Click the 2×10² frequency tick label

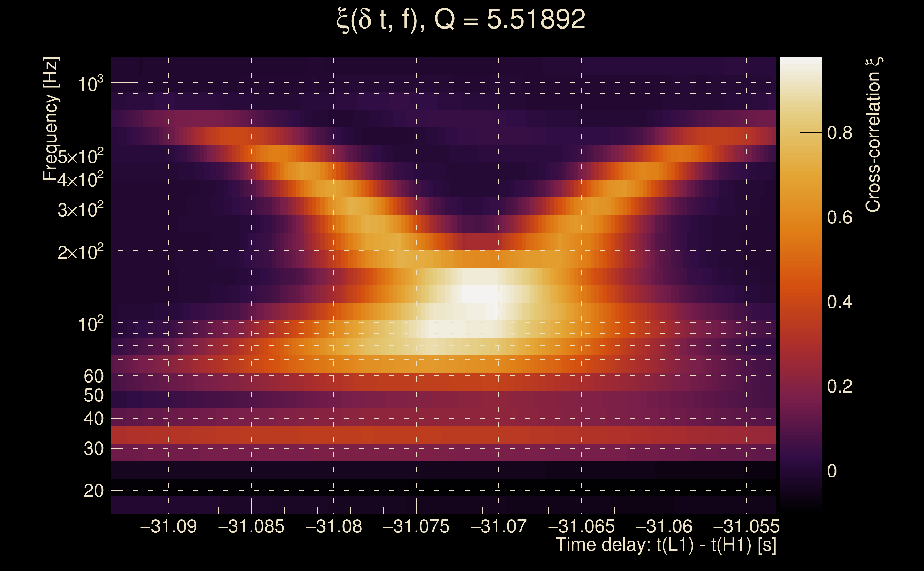click(x=80, y=252)
